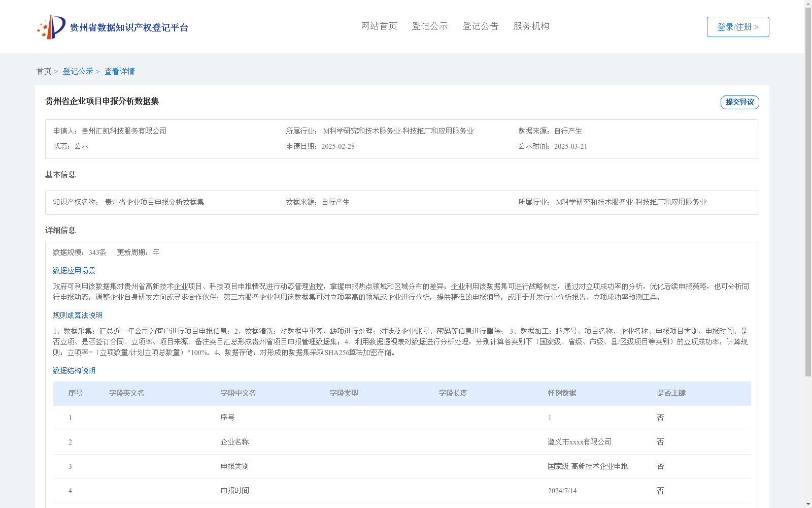Image resolution: width=812 pixels, height=508 pixels.
Task: Select sample data 国家级 高新技术企业申报
Action: (x=588, y=466)
